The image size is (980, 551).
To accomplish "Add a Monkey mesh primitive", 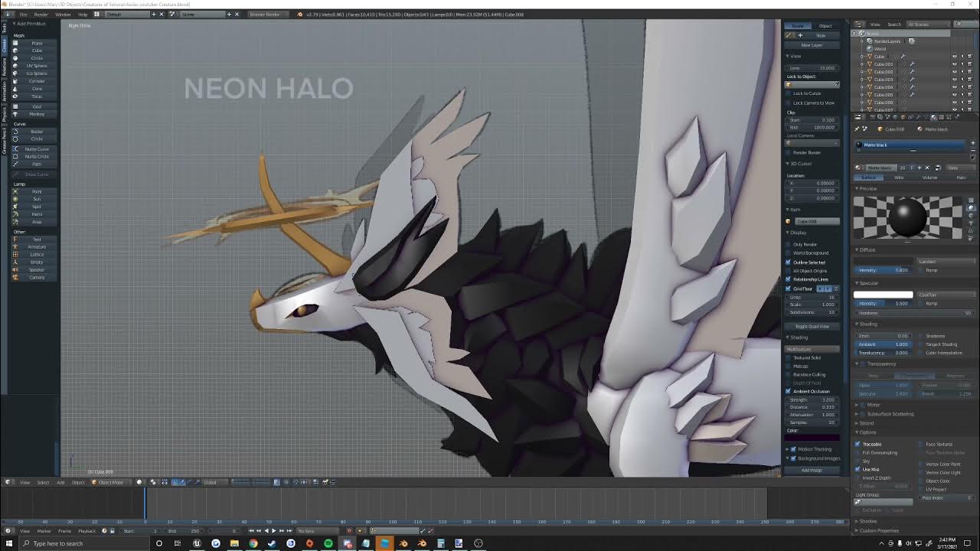I will pos(36,114).
